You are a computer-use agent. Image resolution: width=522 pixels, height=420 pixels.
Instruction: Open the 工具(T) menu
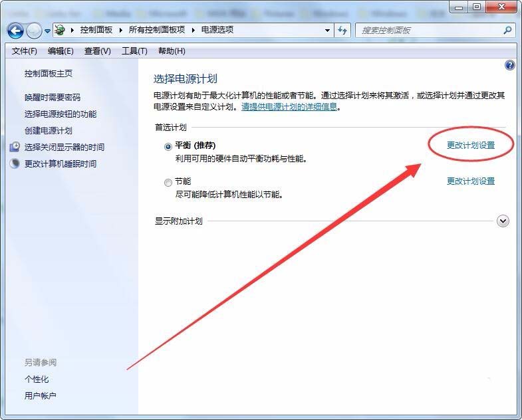(134, 51)
